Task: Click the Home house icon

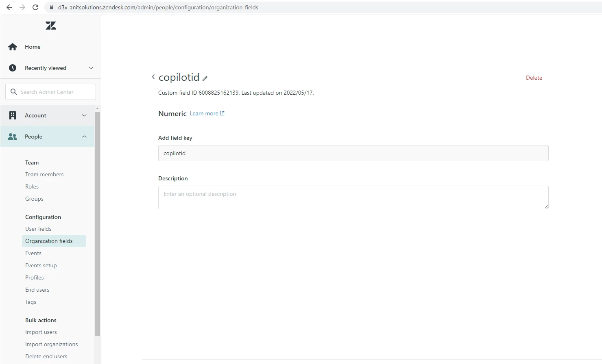Action: [x=13, y=47]
